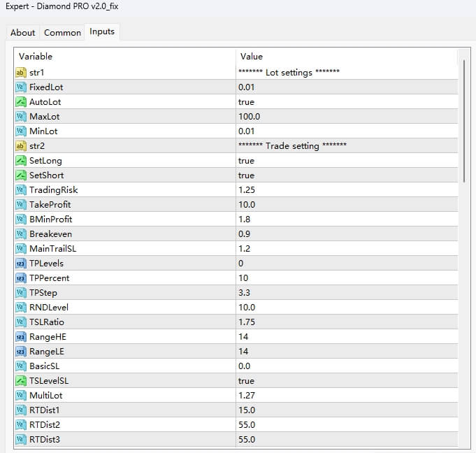Click the Lot settings header value

(x=289, y=73)
